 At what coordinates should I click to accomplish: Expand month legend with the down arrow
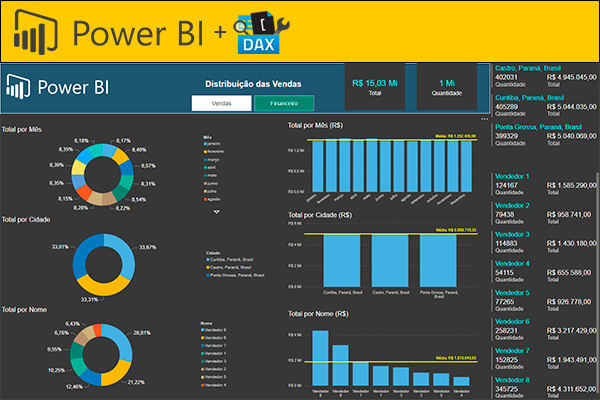pos(217,212)
